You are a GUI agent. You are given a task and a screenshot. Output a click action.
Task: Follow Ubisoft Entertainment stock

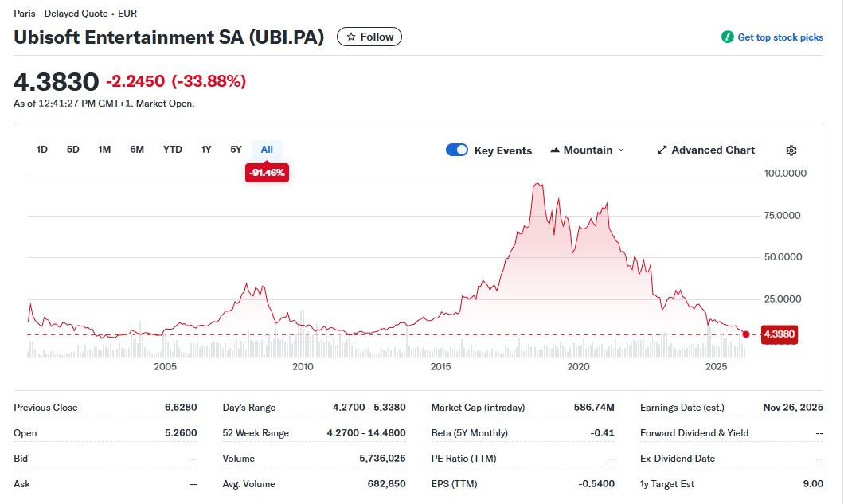coord(369,37)
